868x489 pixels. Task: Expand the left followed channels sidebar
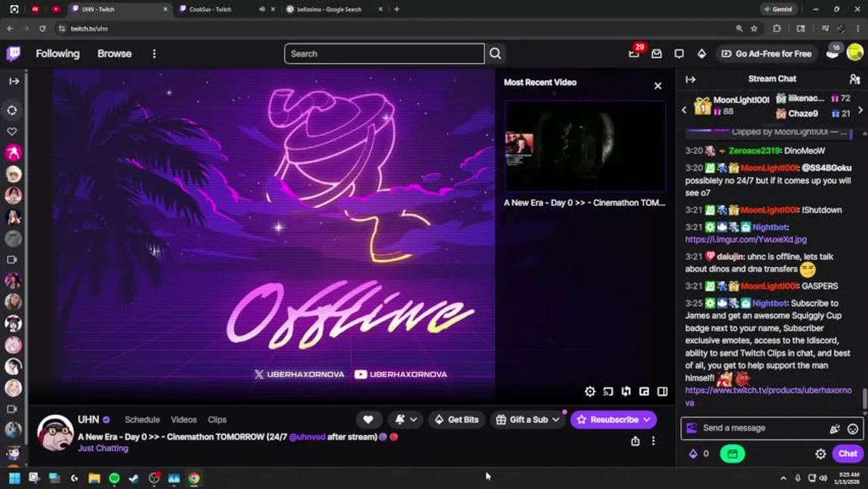(14, 81)
